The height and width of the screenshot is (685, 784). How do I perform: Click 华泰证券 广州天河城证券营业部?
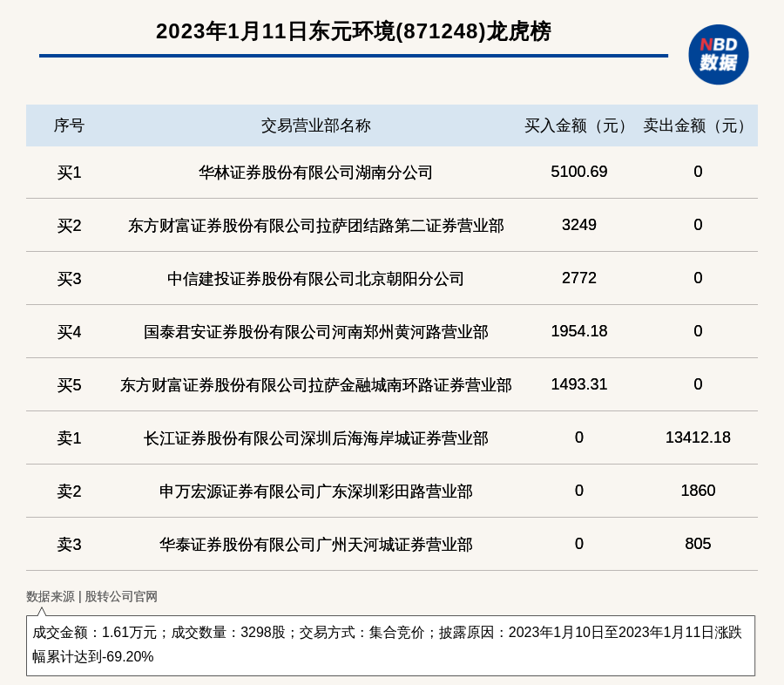tap(316, 545)
